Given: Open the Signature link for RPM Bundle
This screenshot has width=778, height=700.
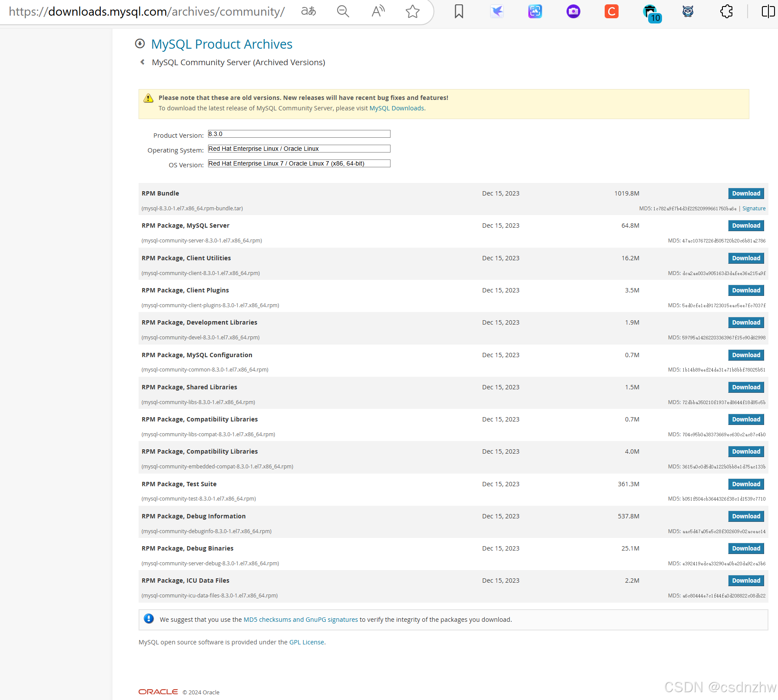Looking at the screenshot, I should pyautogui.click(x=754, y=209).
